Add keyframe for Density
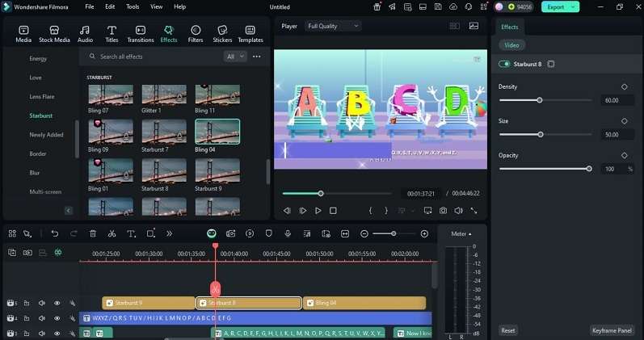644x340 pixels. (x=625, y=86)
